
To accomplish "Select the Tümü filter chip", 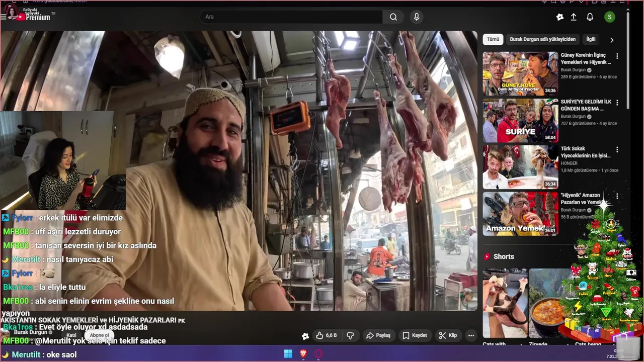I will click(x=493, y=39).
